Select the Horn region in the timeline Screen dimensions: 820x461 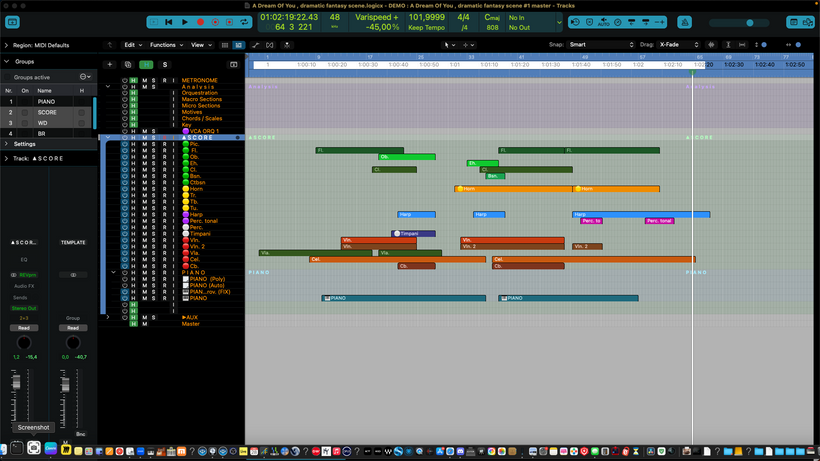point(513,189)
